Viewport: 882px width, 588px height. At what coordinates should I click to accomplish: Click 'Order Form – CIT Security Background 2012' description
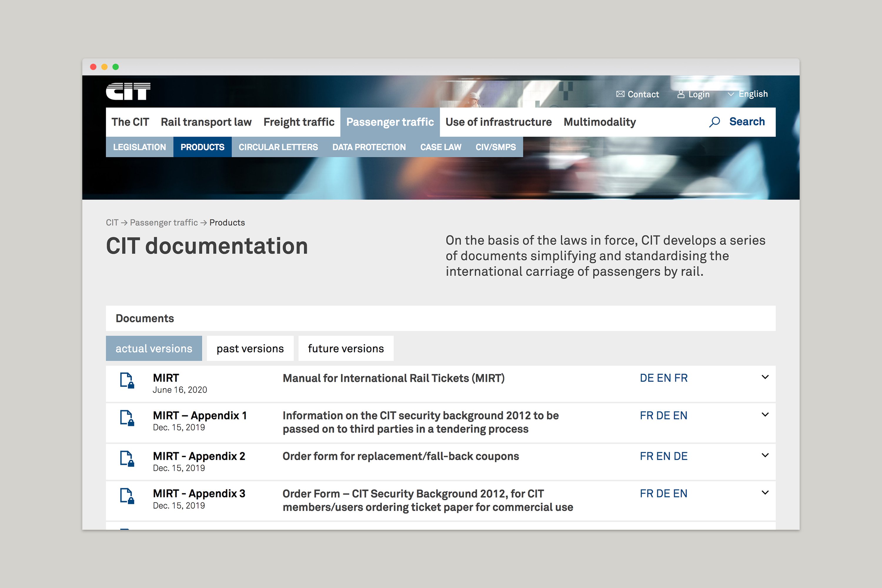click(428, 500)
